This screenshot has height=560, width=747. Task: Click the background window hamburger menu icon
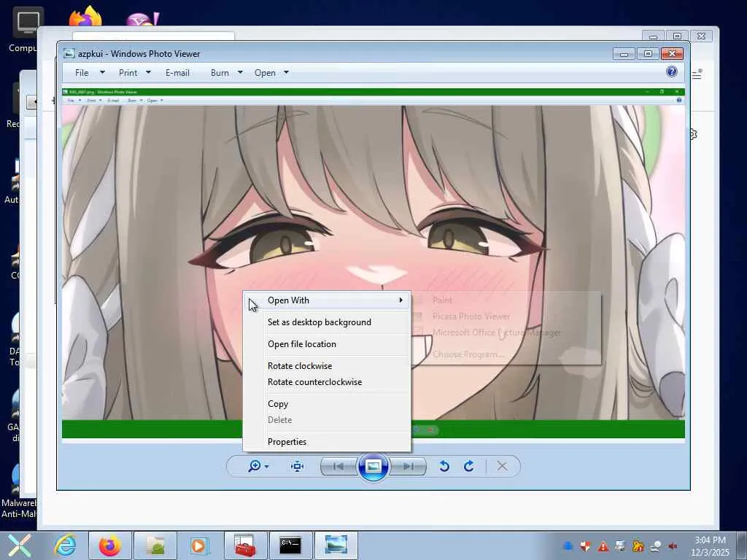click(x=697, y=74)
